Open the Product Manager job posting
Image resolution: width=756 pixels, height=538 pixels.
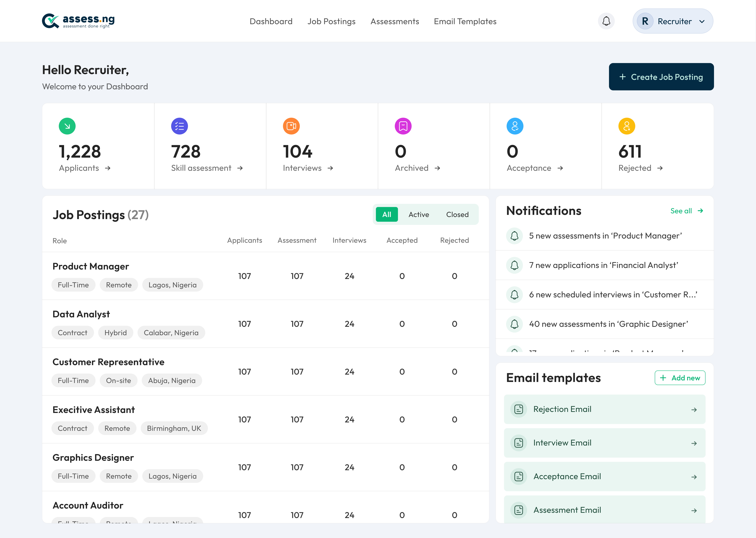91,266
